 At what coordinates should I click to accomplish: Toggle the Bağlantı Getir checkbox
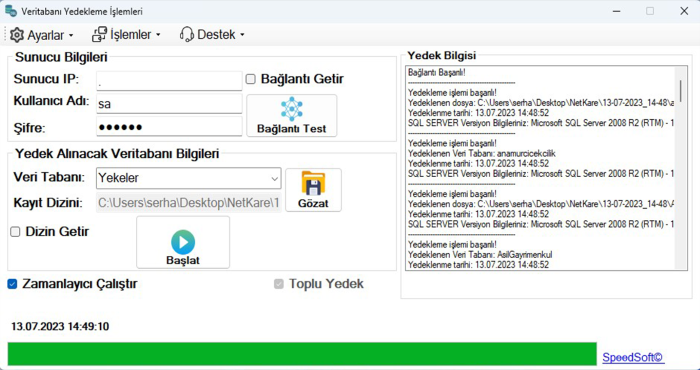pyautogui.click(x=251, y=79)
